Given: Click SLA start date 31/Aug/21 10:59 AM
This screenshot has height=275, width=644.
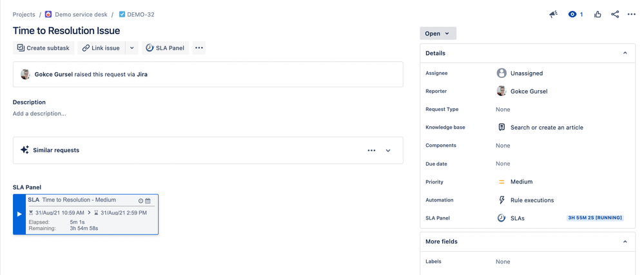Looking at the screenshot, I should coord(59,213).
